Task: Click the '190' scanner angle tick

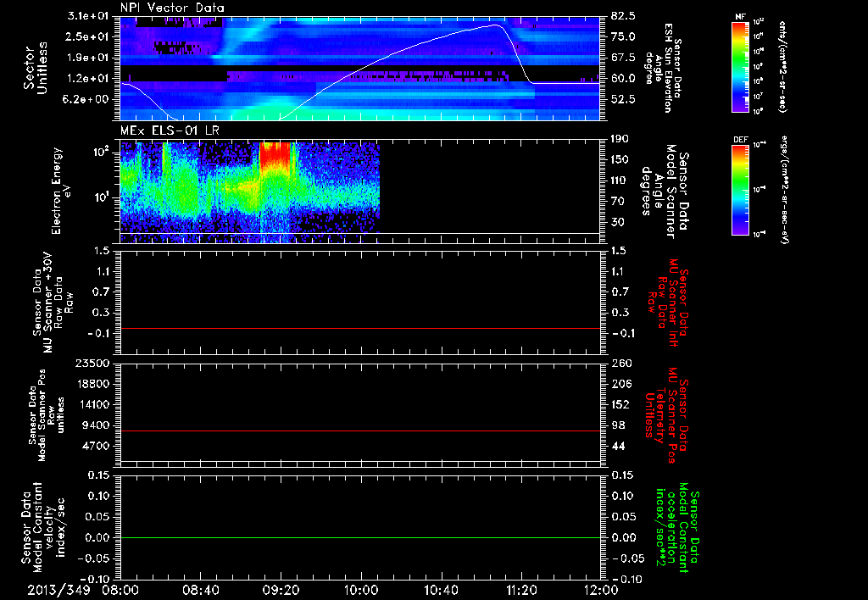Action: pyautogui.click(x=620, y=139)
